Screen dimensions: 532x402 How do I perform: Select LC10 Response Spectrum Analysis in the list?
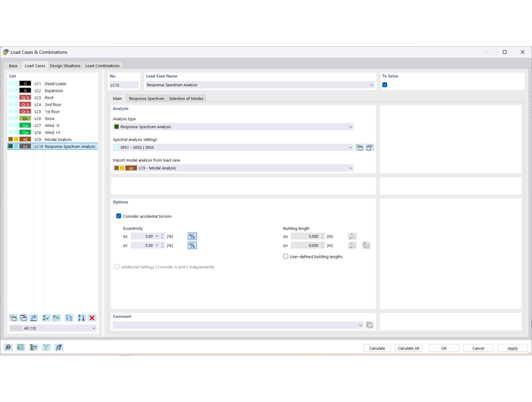(x=52, y=146)
